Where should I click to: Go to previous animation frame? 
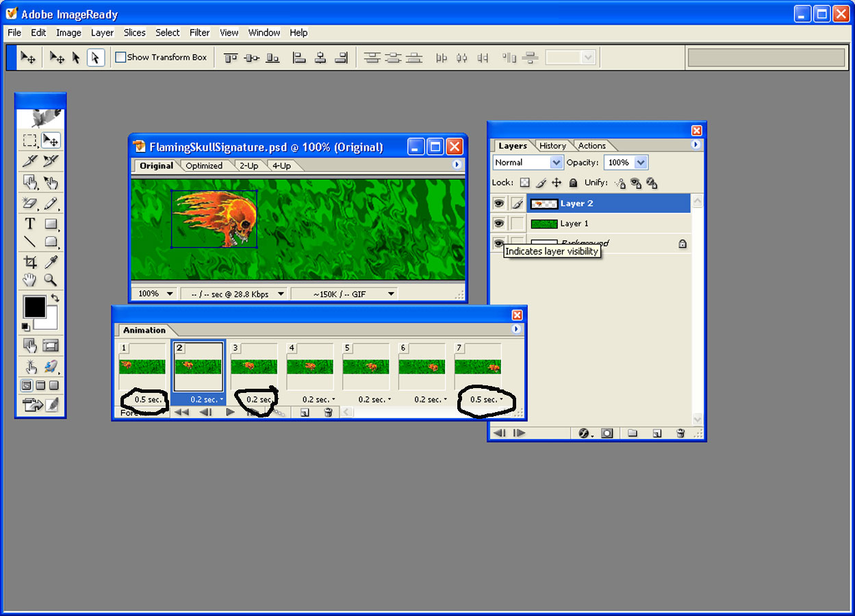click(x=205, y=412)
